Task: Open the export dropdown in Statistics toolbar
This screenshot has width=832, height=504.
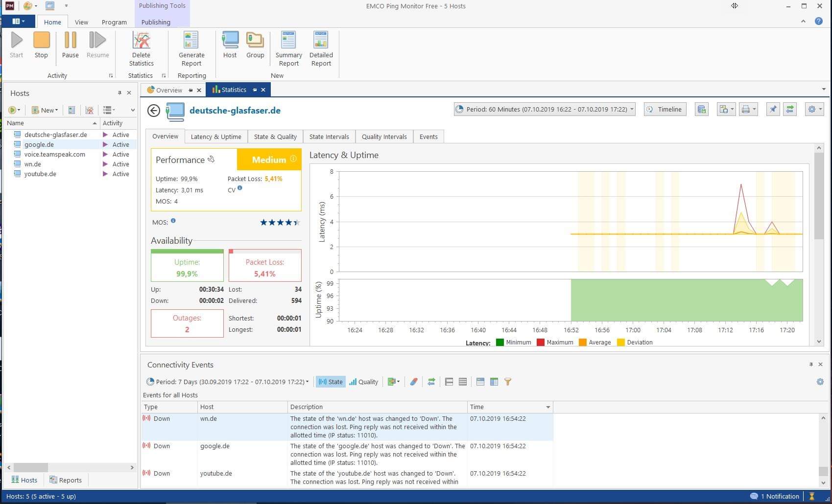Action: (x=726, y=110)
